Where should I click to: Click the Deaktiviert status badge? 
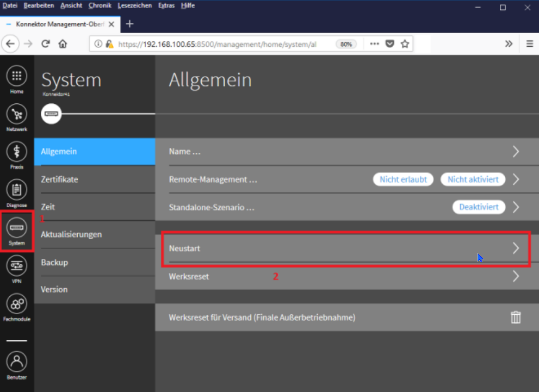[x=479, y=207]
